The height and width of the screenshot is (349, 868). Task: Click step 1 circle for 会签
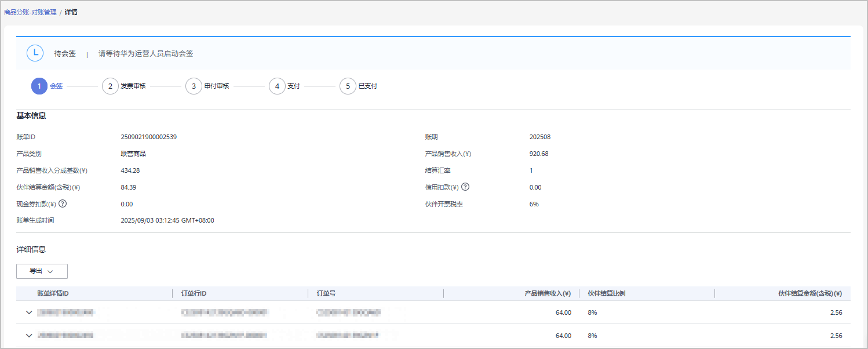pos(39,86)
